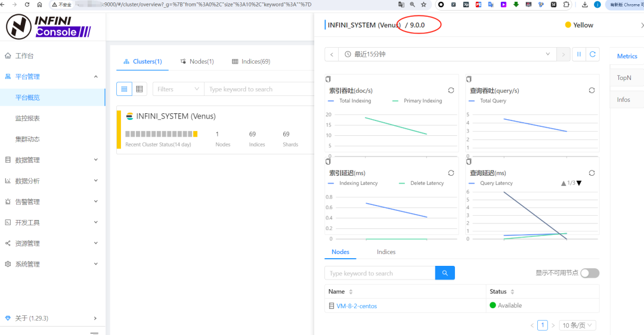
Task: Go to previous time range arrow
Action: [x=332, y=54]
